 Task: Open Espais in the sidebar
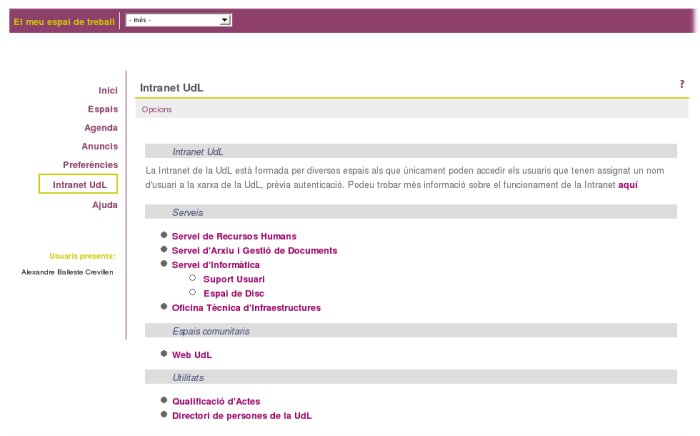point(103,109)
